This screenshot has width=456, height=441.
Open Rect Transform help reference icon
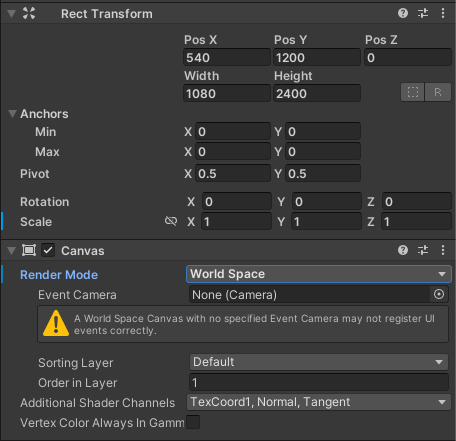click(403, 13)
